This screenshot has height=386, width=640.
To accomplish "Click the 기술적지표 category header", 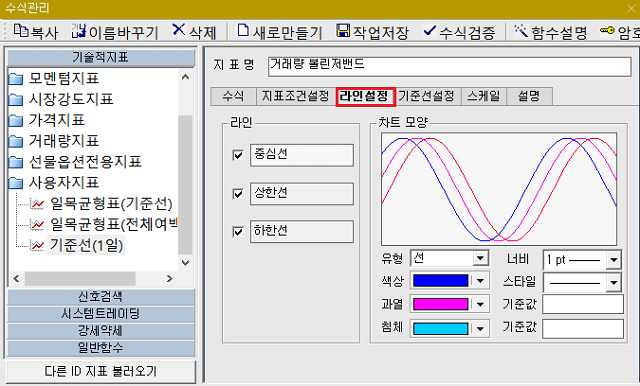I will [101, 58].
